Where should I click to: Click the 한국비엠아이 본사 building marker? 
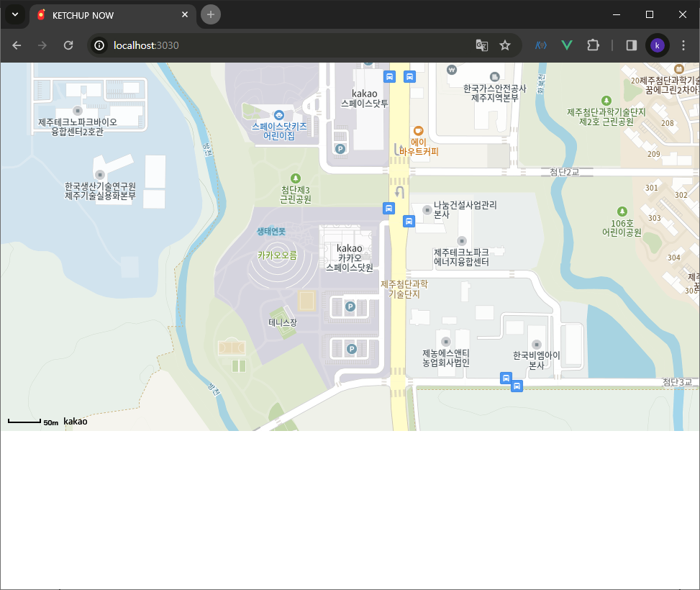pyautogui.click(x=537, y=345)
